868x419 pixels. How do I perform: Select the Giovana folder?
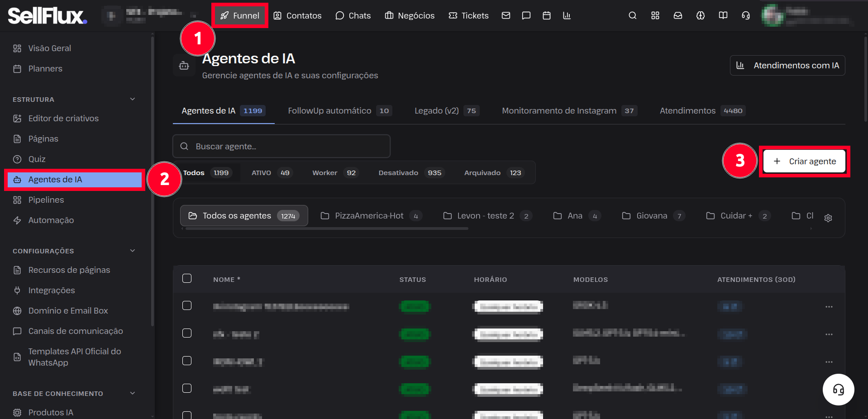[654, 216]
